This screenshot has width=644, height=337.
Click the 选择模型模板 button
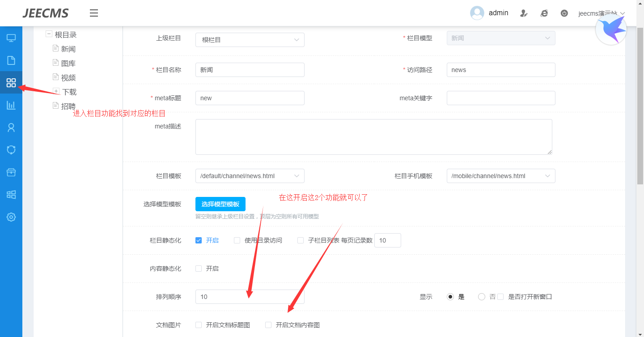[x=220, y=204]
